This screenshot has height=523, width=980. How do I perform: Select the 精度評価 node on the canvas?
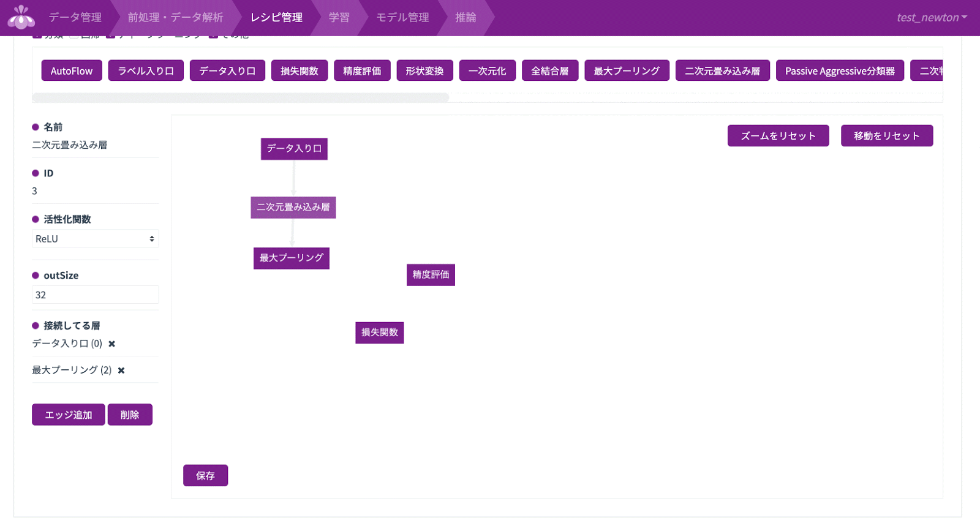431,275
